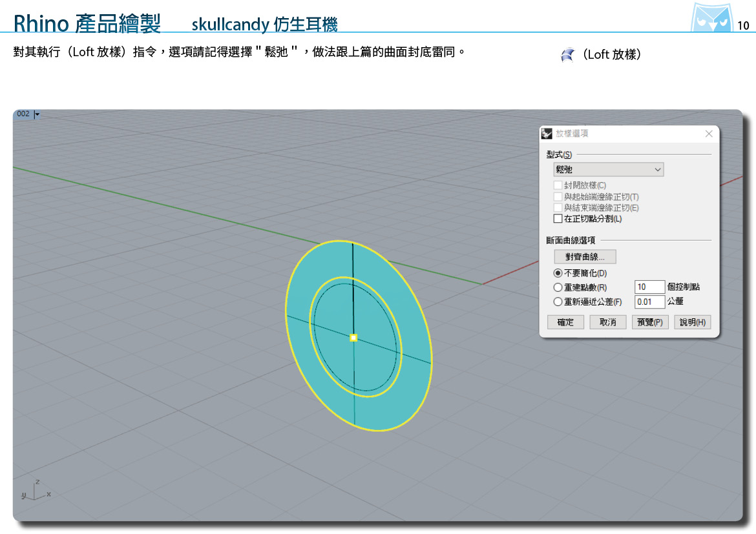Screen dimensions: 756x534
Task: Click the XYZ world axis icon
Action: click(x=36, y=491)
